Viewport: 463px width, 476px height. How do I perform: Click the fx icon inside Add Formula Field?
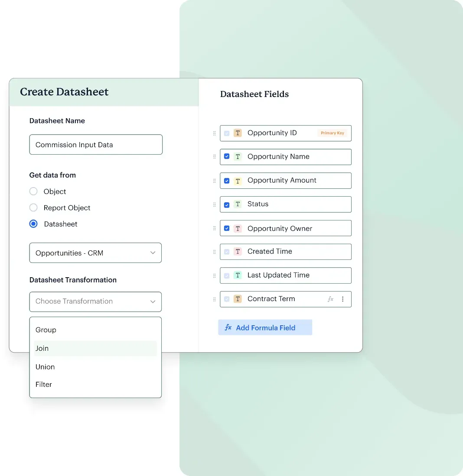[228, 327]
